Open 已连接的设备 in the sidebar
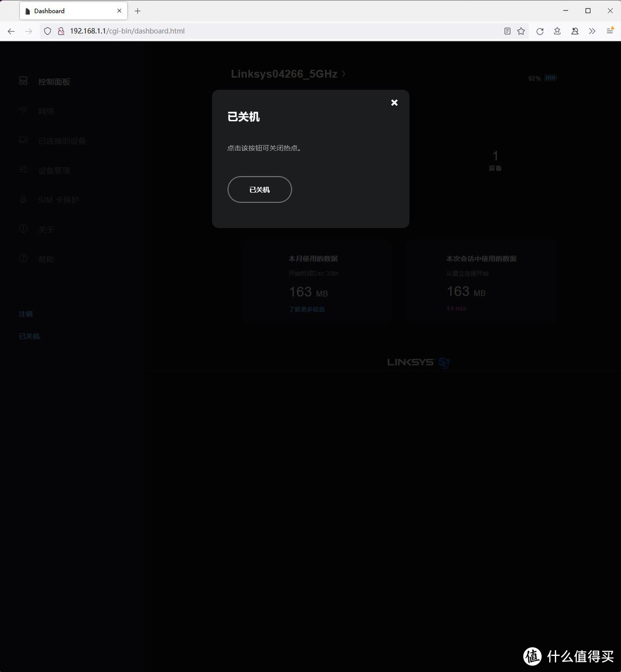The image size is (621, 672). (62, 141)
